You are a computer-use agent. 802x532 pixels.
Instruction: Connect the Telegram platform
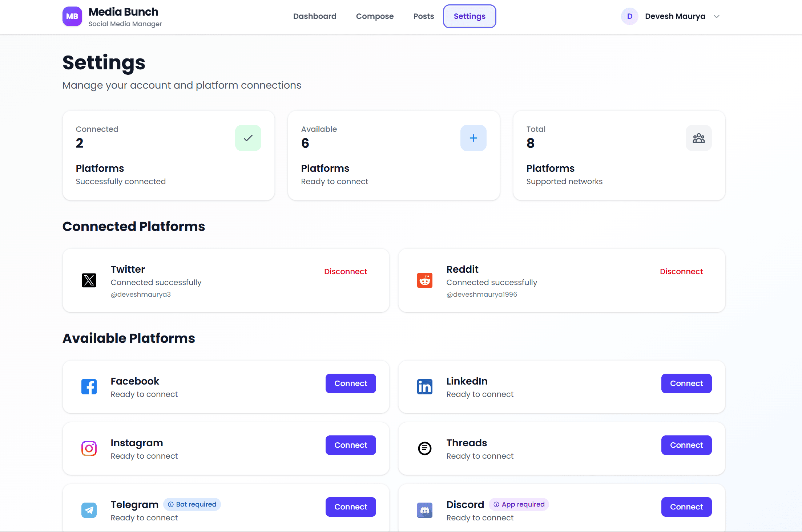point(351,507)
